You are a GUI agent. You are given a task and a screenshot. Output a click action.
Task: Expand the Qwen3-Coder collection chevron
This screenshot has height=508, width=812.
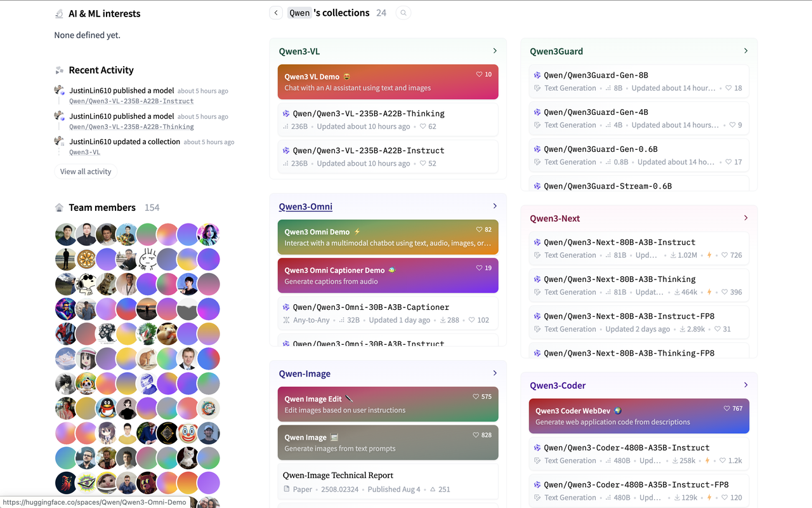(x=745, y=385)
